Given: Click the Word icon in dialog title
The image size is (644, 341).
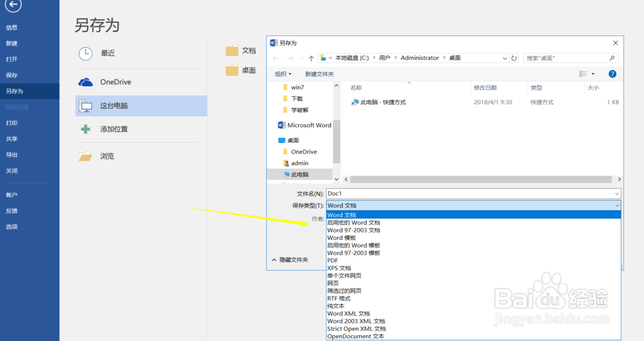Looking at the screenshot, I should [x=274, y=43].
